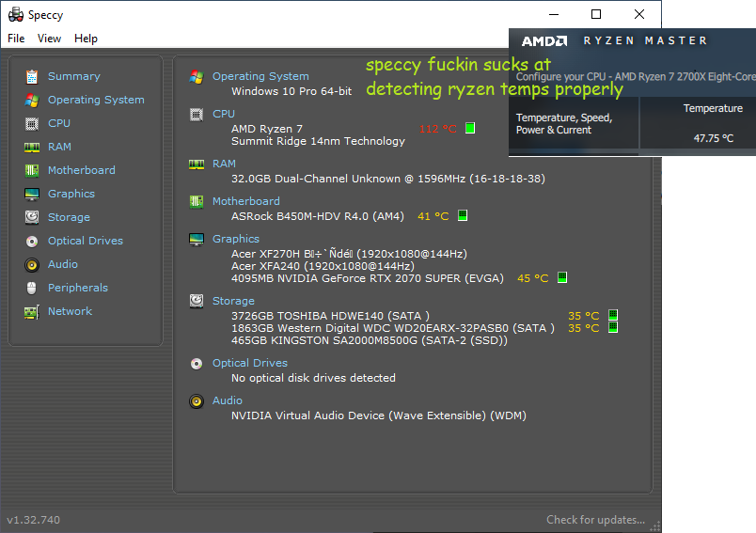Screen dimensions: 756x533
Task: Click the board icon beside Motherboard heading
Action: pos(197,201)
